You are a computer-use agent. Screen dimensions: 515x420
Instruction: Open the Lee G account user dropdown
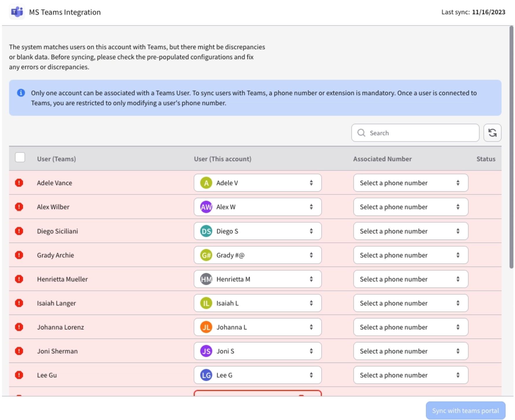pyautogui.click(x=257, y=375)
